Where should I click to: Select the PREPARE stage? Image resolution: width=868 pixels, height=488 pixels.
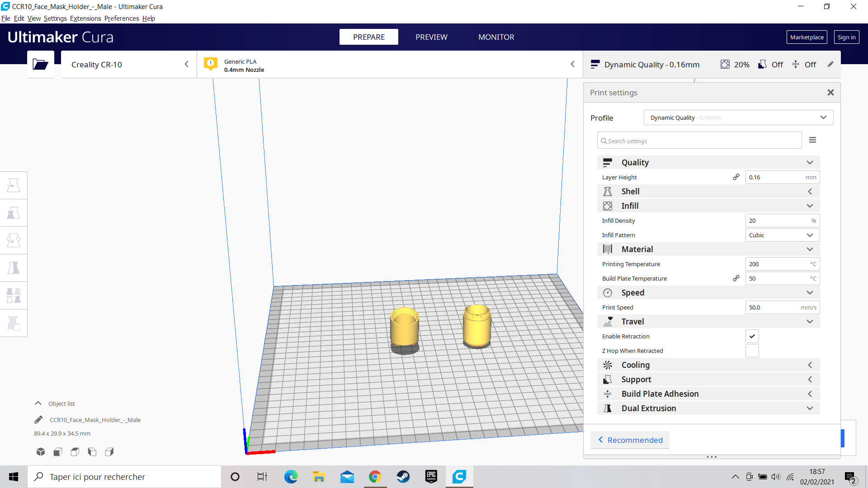click(369, 37)
